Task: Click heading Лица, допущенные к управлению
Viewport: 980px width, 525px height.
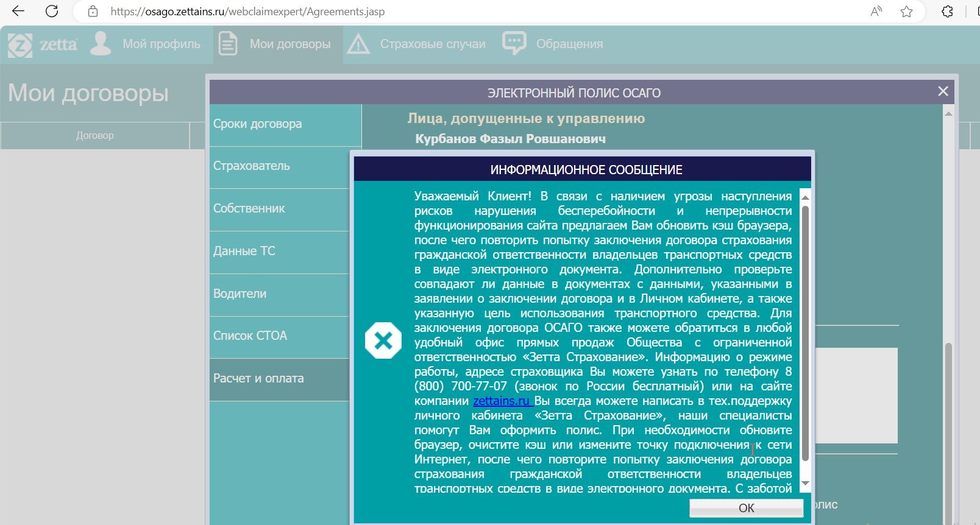Action: coord(526,119)
